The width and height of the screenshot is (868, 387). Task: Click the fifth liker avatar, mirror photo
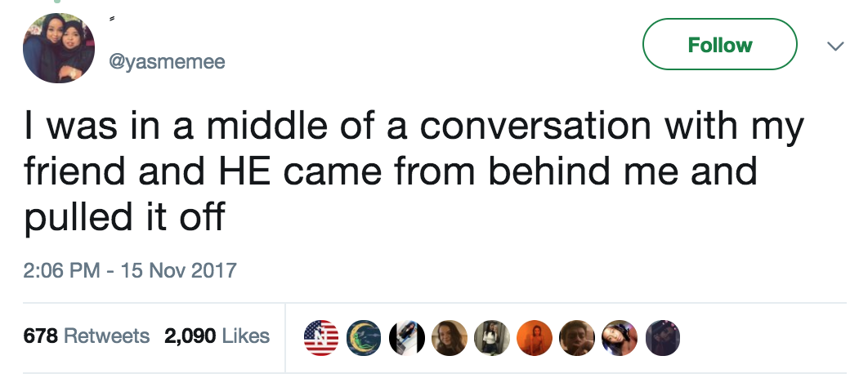[x=490, y=336]
